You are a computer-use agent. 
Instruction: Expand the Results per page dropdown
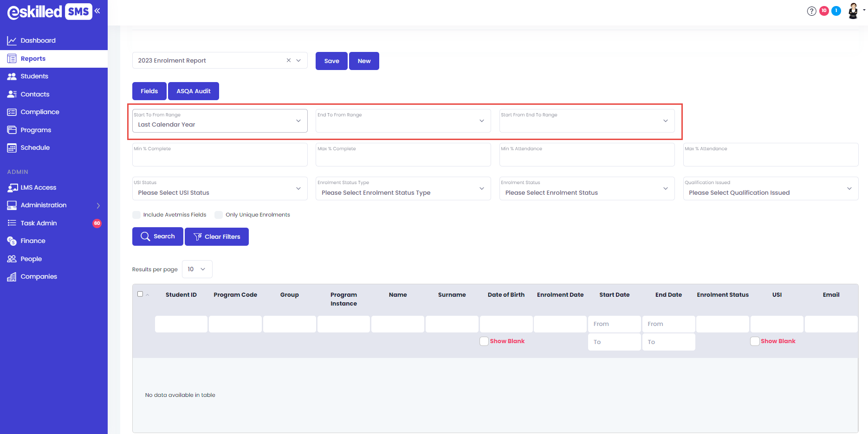[x=197, y=269]
